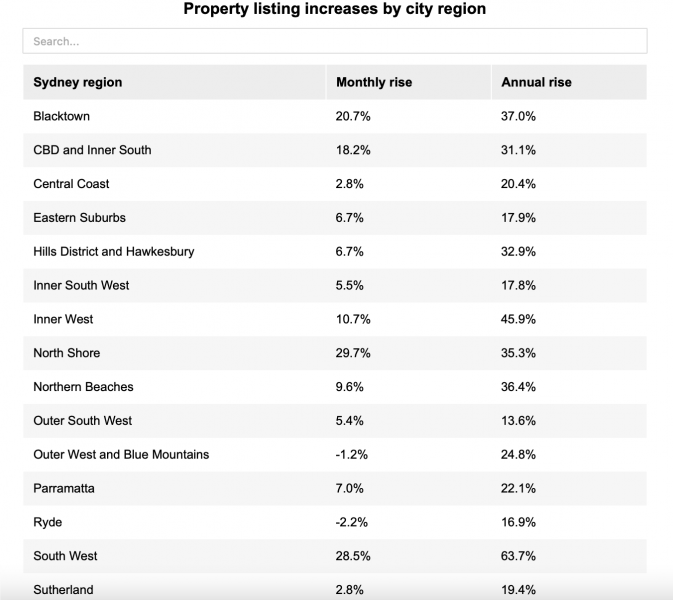Sort by the Monthly rise column header
Viewport: 673px width, 600px height.
[374, 82]
